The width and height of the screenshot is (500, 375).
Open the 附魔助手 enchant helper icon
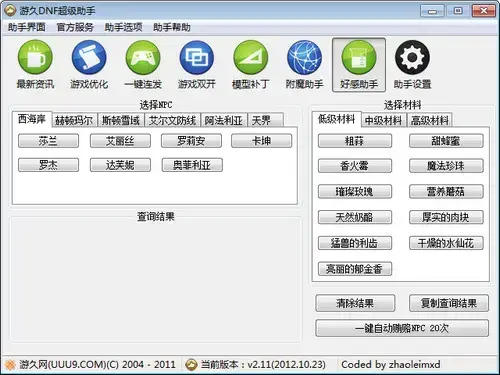tap(304, 65)
